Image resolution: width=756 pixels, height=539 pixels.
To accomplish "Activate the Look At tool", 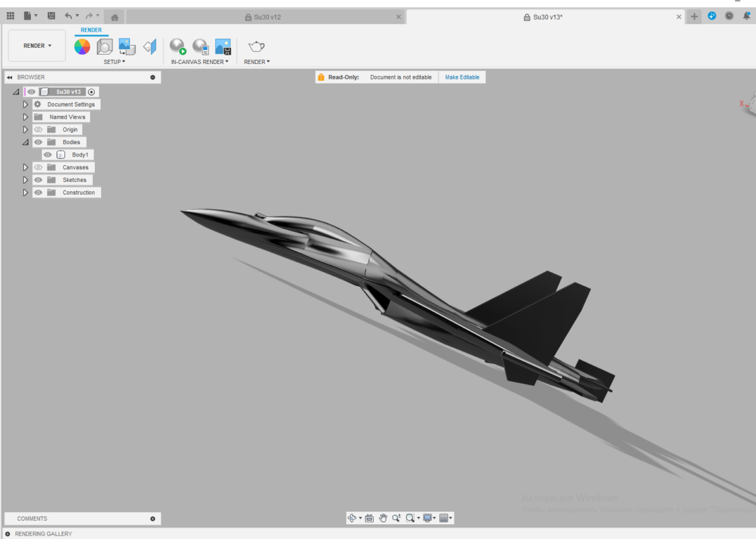I will [x=370, y=517].
